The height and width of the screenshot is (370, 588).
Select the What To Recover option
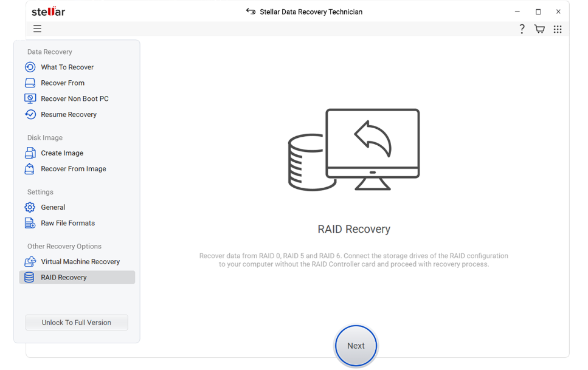point(67,67)
